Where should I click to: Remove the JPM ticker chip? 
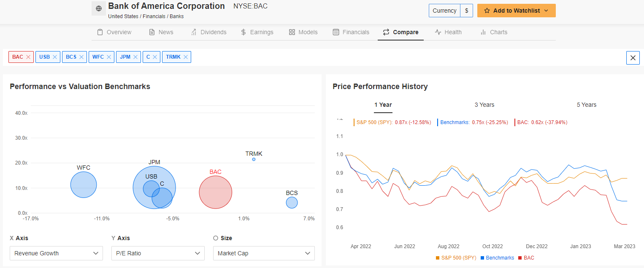135,57
